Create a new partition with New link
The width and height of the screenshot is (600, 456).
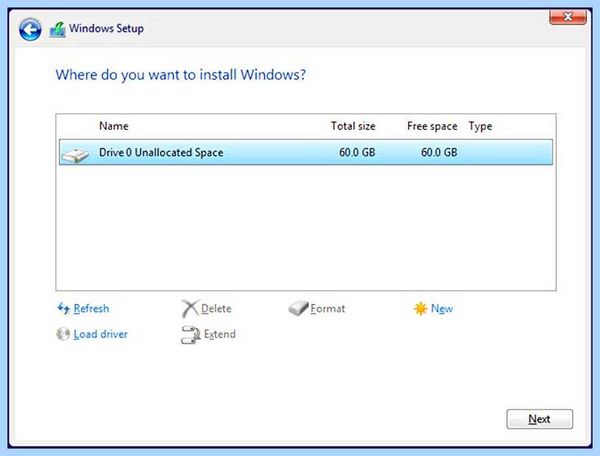pyautogui.click(x=442, y=308)
